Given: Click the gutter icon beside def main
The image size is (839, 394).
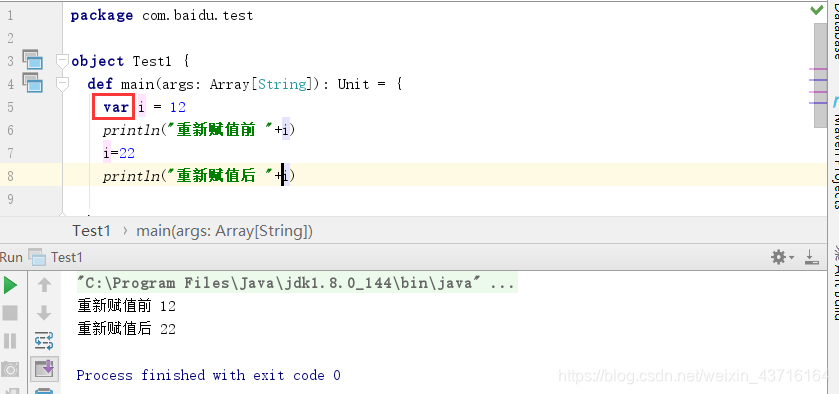Looking at the screenshot, I should point(33,82).
